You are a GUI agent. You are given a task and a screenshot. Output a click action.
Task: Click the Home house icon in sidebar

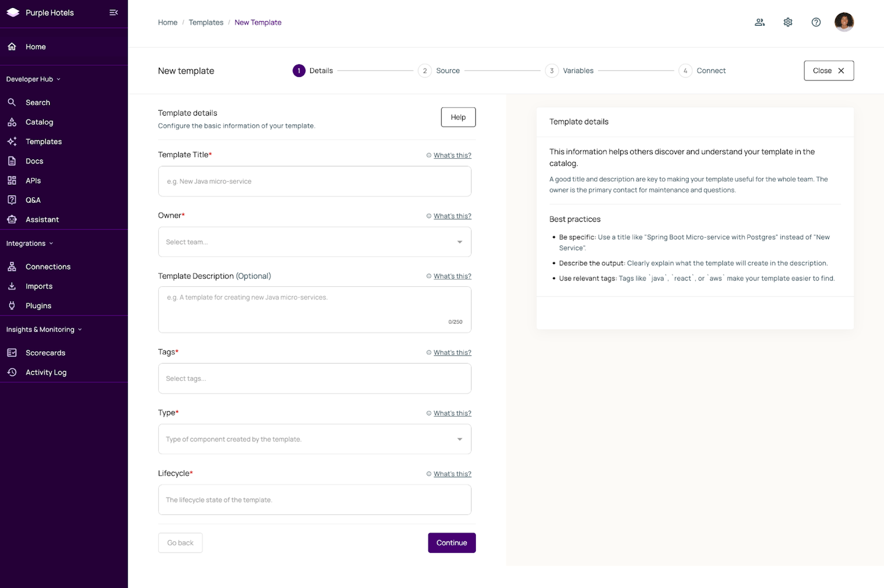(x=12, y=46)
